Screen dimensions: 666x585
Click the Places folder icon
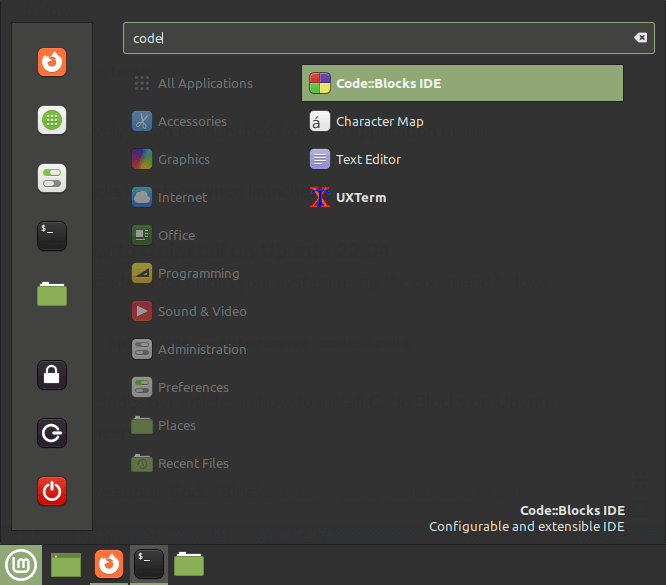(142, 425)
